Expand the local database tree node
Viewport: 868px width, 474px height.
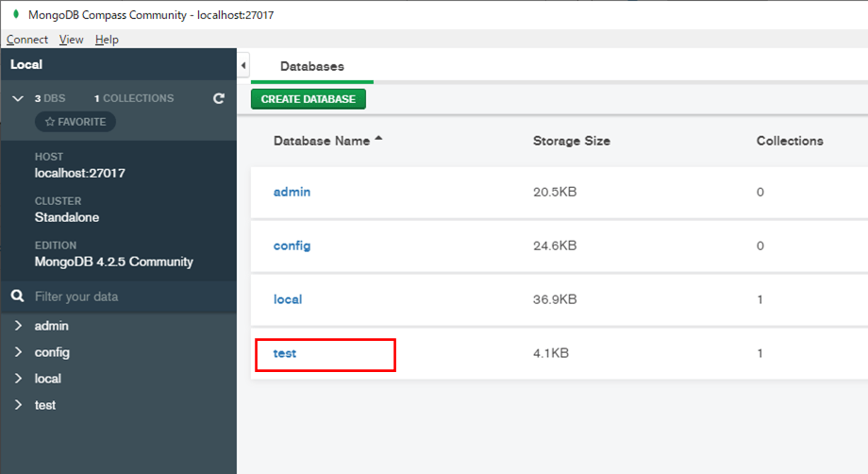coord(18,379)
